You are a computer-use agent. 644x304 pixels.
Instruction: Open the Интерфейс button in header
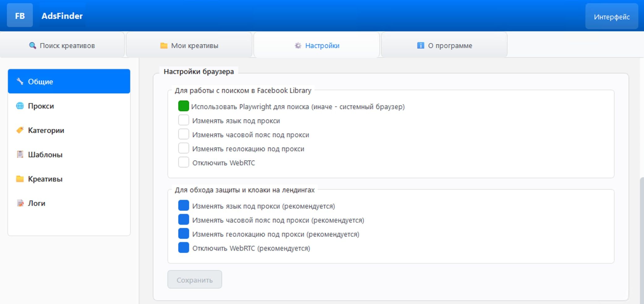click(x=612, y=17)
